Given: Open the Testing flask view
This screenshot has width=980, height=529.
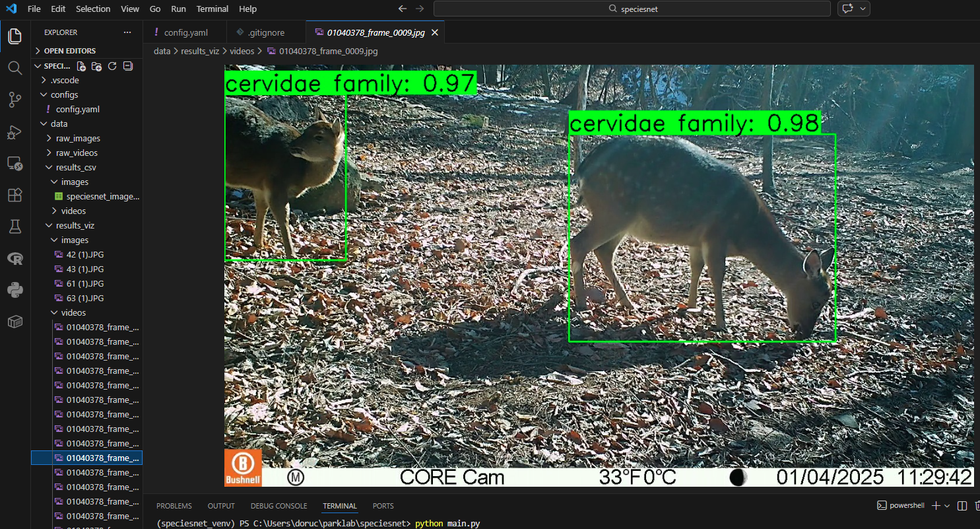Looking at the screenshot, I should pyautogui.click(x=15, y=227).
